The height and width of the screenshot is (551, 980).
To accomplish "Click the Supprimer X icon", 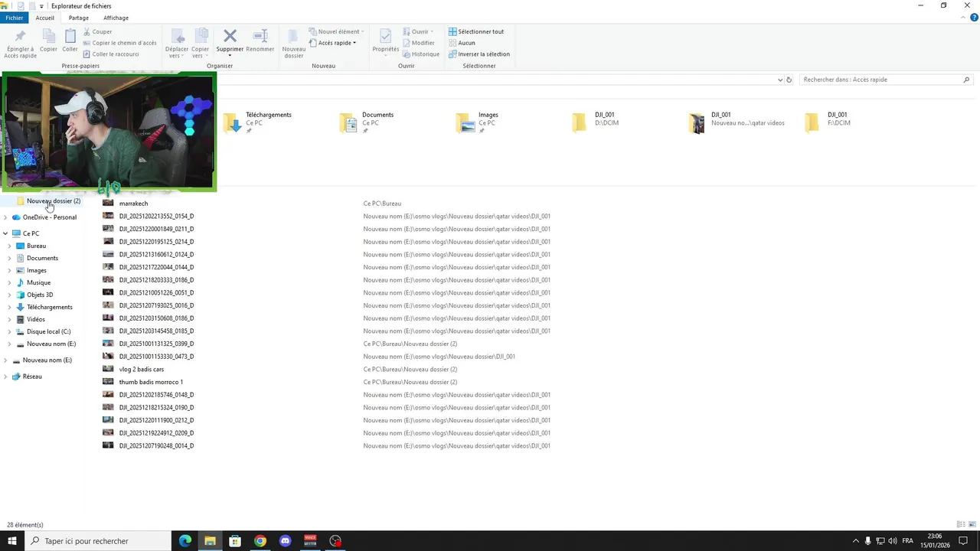I will click(230, 36).
